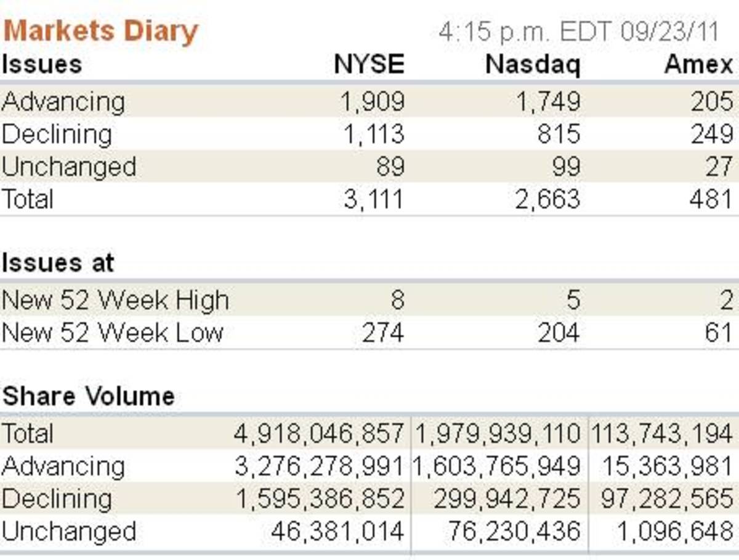Click Nasdaq advancing volume 1,603,765,949

point(496,466)
